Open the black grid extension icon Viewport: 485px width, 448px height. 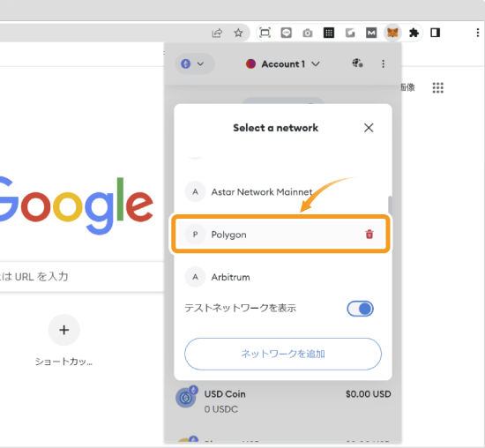click(x=329, y=33)
